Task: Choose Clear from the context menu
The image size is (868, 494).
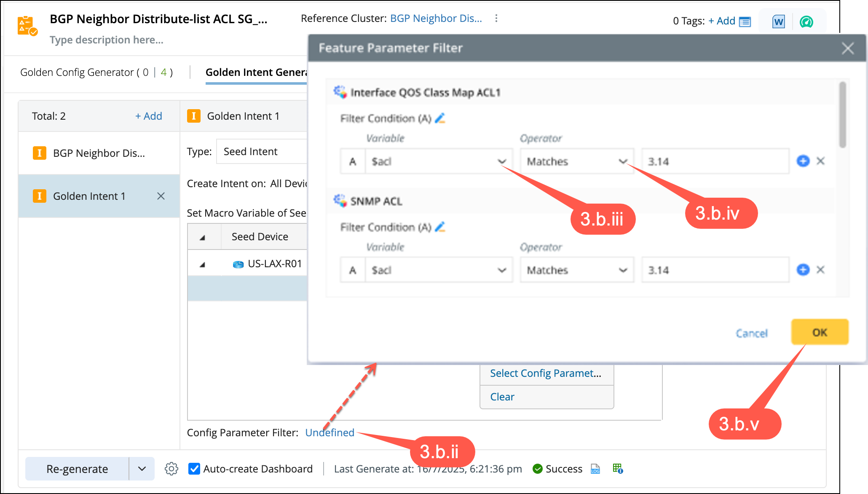Action: (502, 397)
